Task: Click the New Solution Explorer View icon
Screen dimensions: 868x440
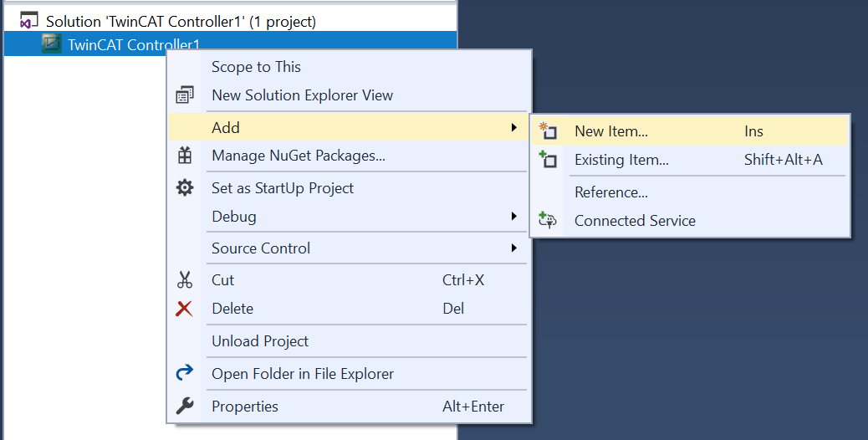Action: (x=185, y=95)
